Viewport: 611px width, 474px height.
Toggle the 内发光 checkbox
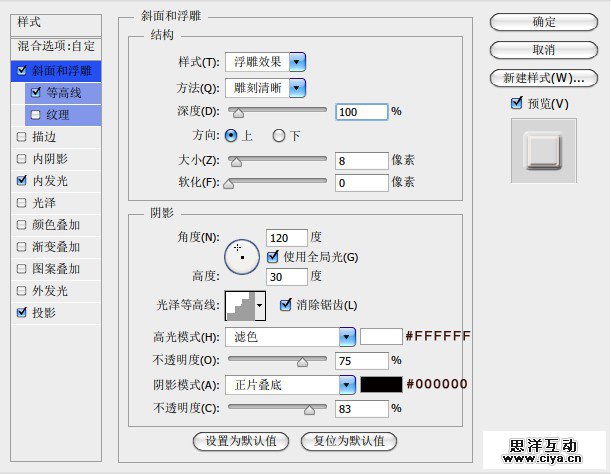22,180
